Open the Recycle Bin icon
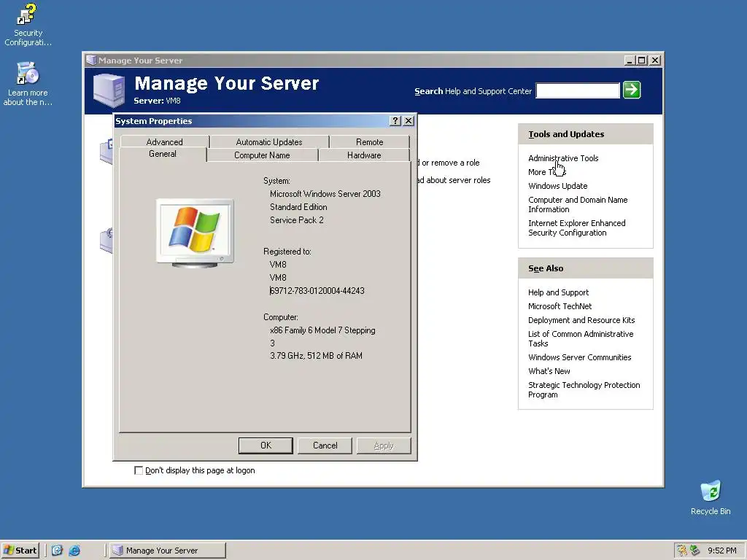Screen dimensions: 747x560 [x=711, y=497]
